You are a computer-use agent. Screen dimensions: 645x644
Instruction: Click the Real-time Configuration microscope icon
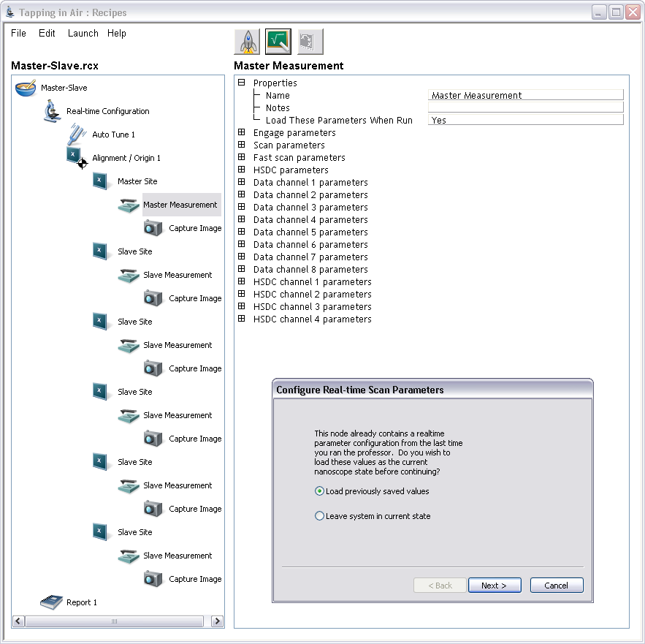click(51, 112)
